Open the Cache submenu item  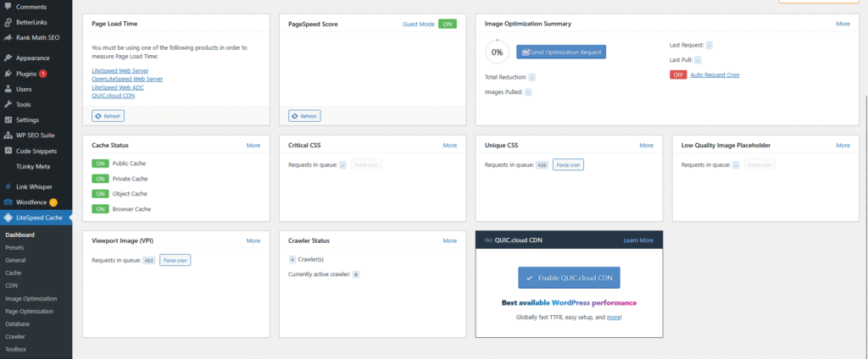14,273
